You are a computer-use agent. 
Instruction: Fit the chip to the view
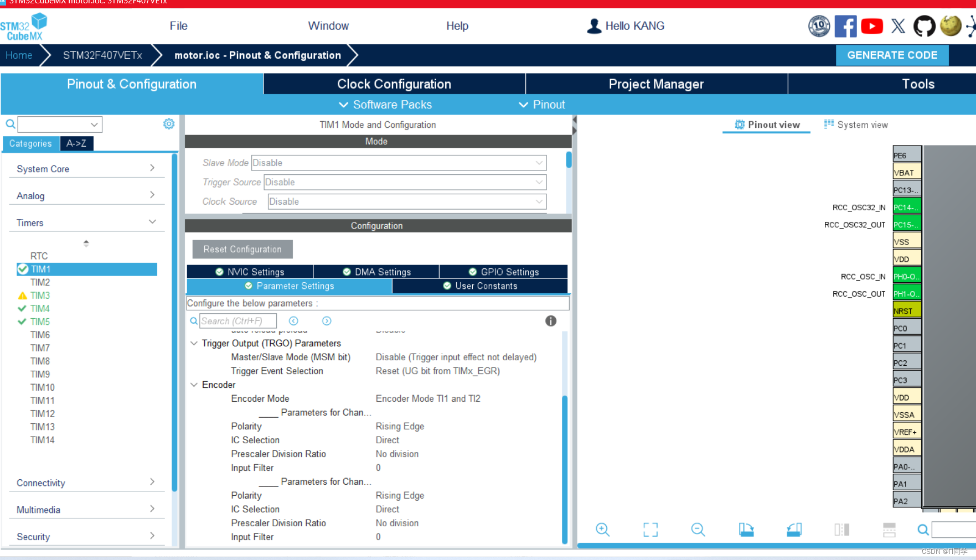click(x=650, y=530)
